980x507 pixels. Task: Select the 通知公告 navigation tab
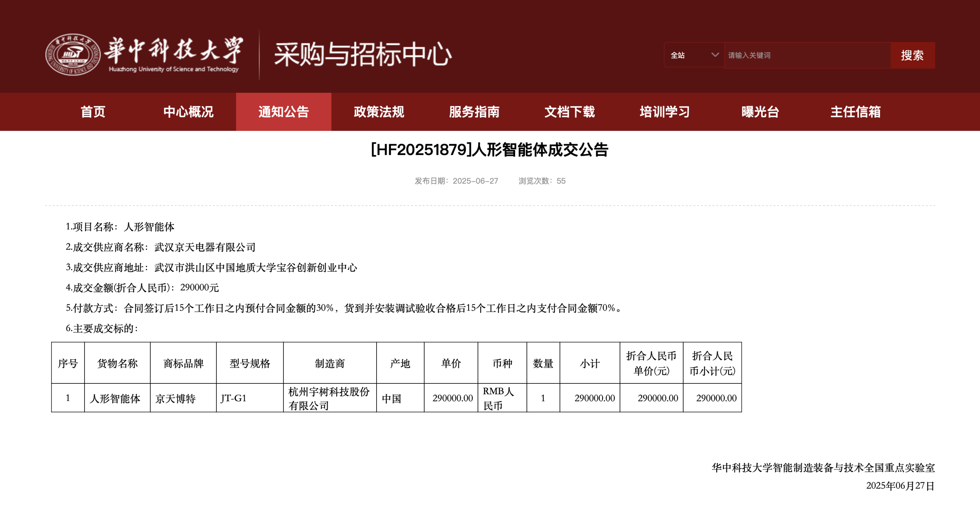[x=283, y=112]
